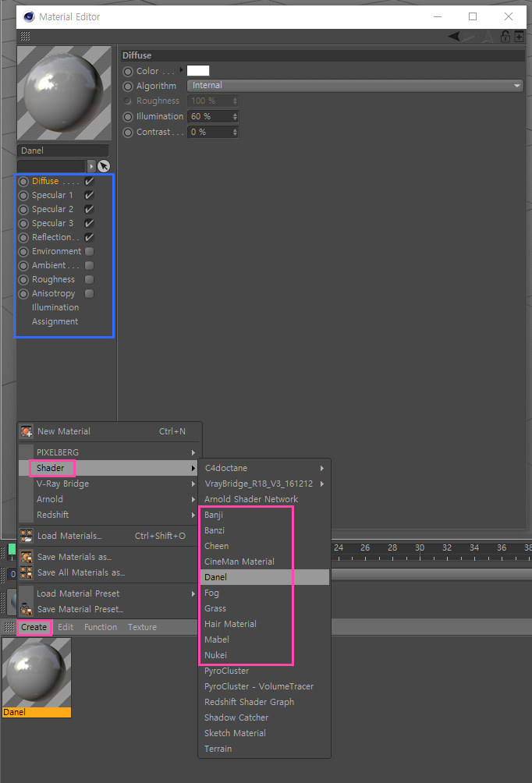Open the Function menu

(x=101, y=627)
